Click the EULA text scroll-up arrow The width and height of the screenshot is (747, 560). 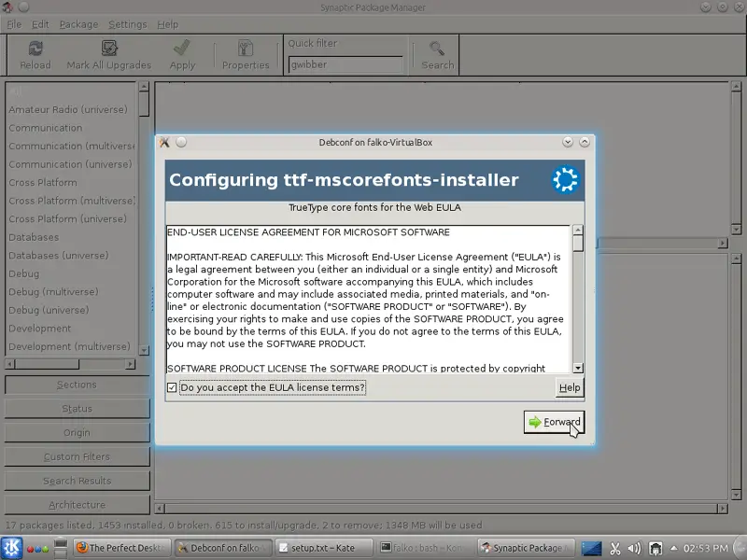578,230
